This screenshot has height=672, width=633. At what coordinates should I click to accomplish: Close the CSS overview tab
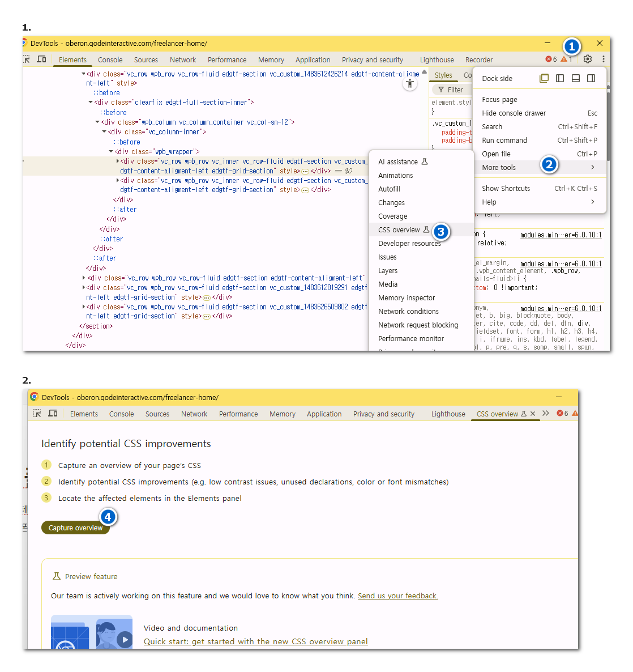(x=533, y=414)
